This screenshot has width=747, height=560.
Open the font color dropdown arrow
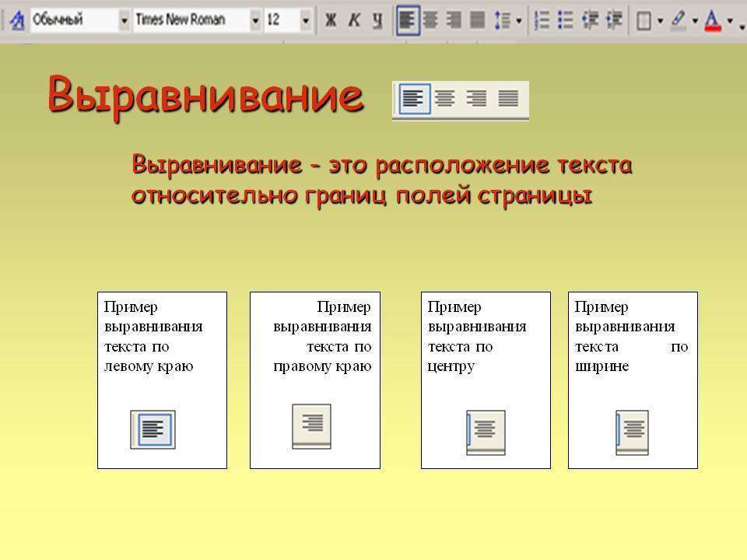tap(730, 21)
